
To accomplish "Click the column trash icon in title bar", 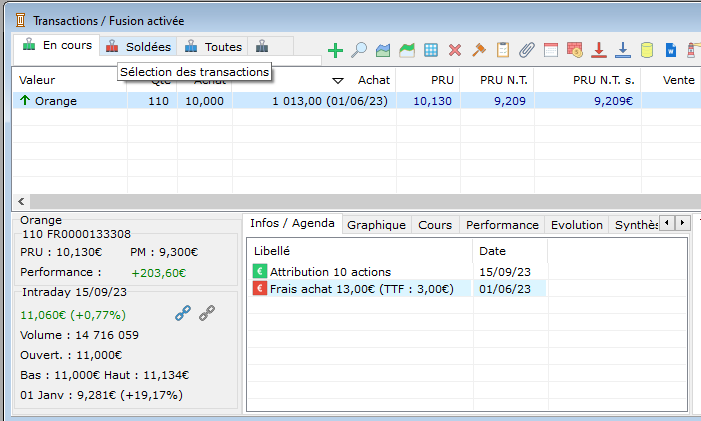I will tap(20, 20).
